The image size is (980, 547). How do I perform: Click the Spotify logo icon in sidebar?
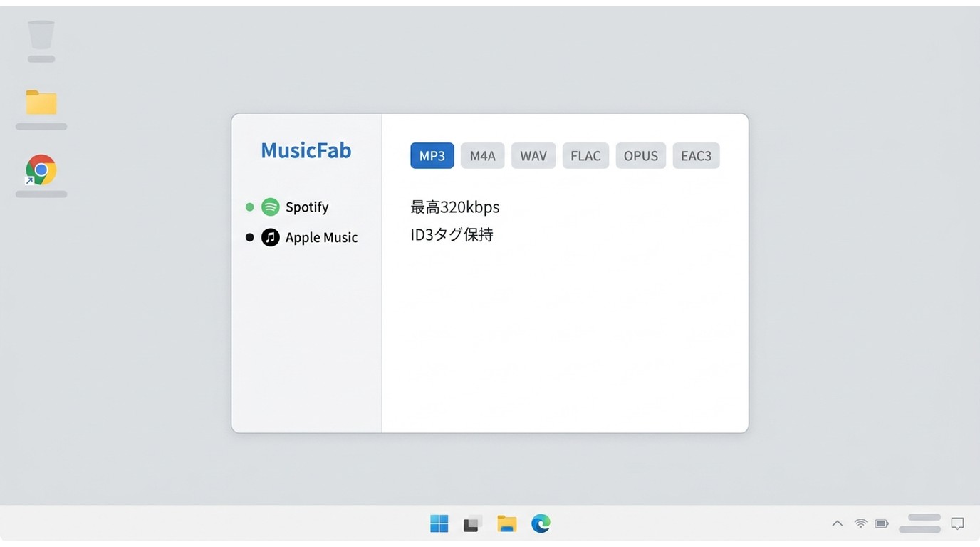tap(270, 207)
